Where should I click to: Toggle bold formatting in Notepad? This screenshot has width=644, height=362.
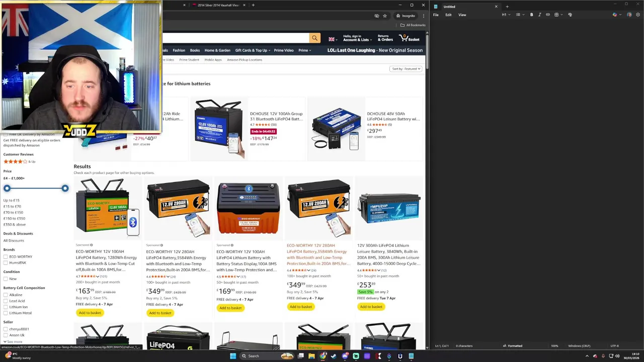point(531,15)
